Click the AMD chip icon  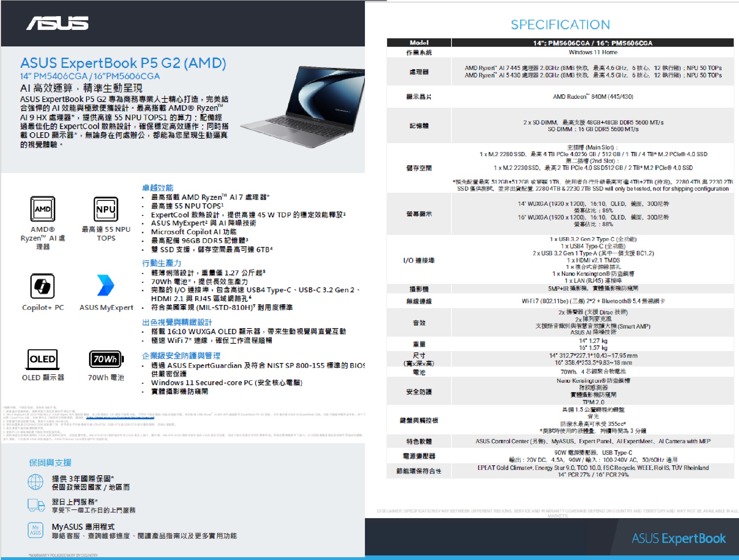43,209
